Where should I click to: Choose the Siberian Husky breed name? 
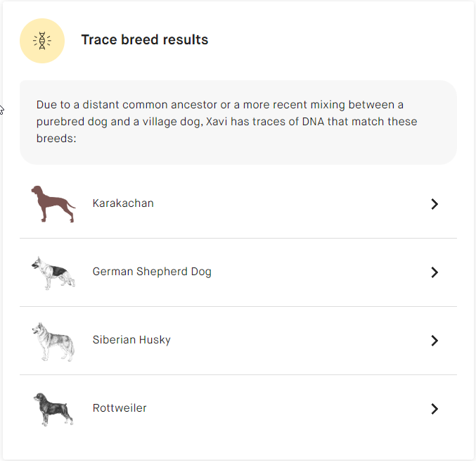point(131,340)
